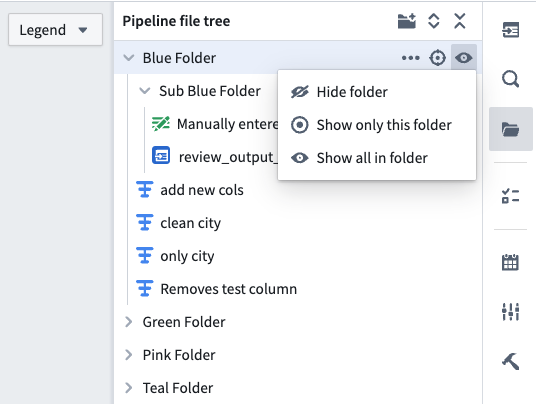This screenshot has width=536, height=404.
Task: Click the 'Blue Folder' label
Action: (x=179, y=58)
